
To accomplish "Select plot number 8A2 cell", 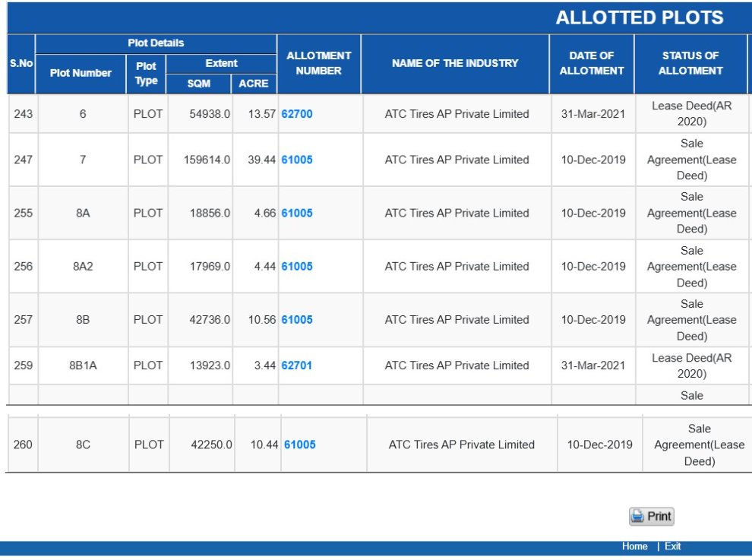I will [x=83, y=266].
